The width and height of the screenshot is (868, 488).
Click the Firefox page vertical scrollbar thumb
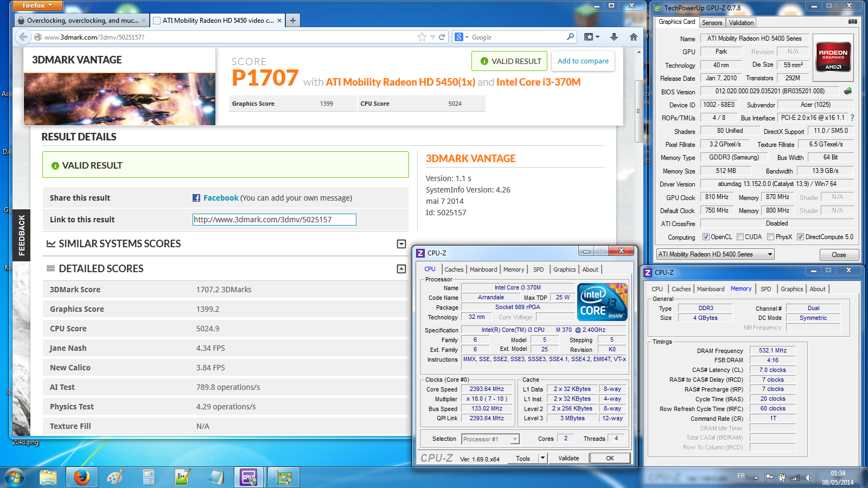(639, 111)
